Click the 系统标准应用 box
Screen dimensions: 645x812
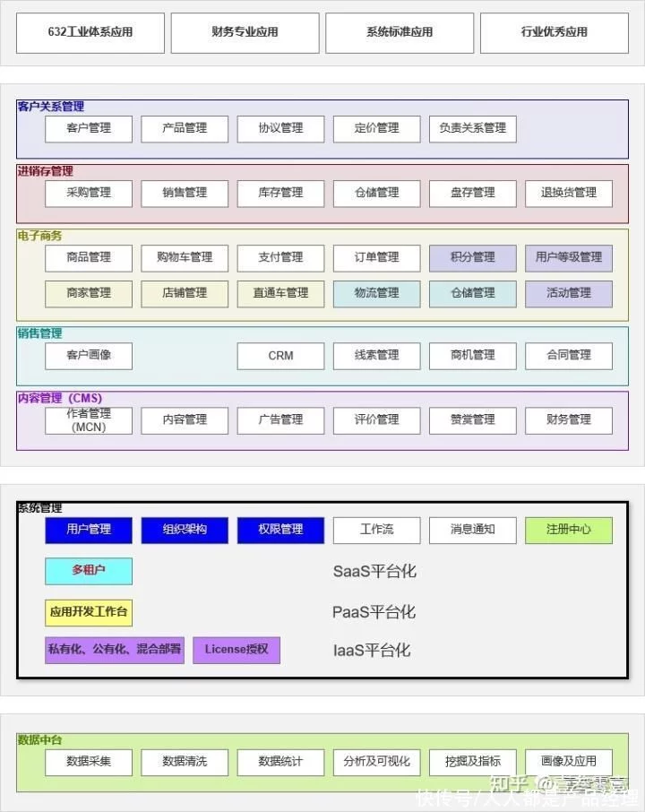(x=400, y=32)
